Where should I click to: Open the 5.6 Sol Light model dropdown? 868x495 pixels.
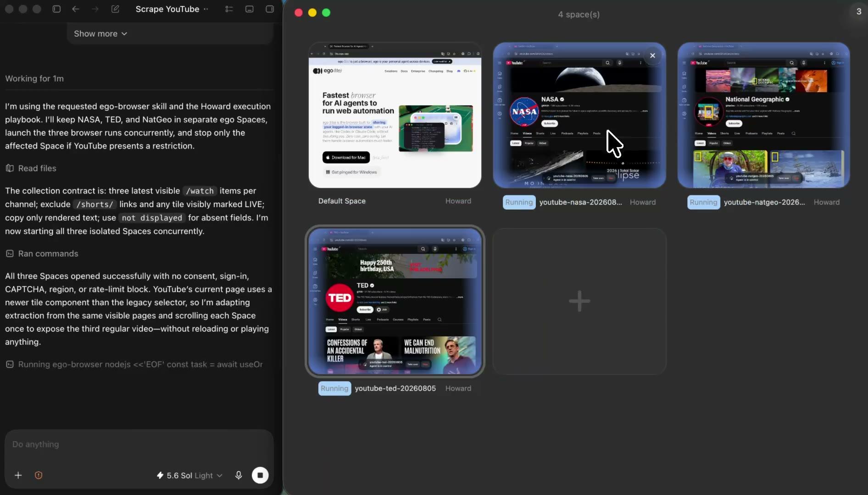(189, 476)
